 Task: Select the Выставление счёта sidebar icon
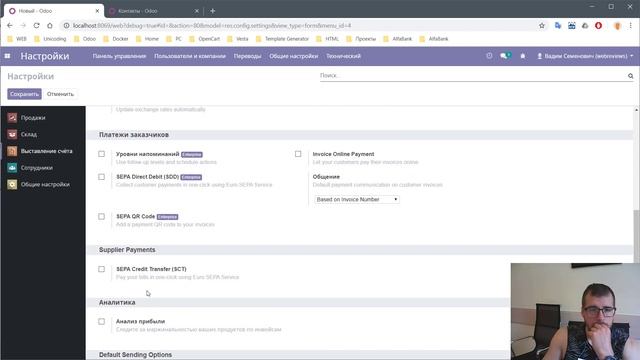point(12,151)
